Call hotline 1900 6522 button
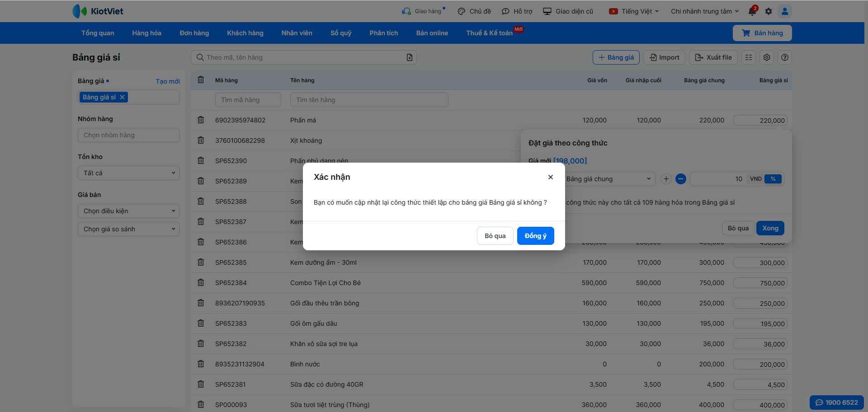 coord(837,403)
